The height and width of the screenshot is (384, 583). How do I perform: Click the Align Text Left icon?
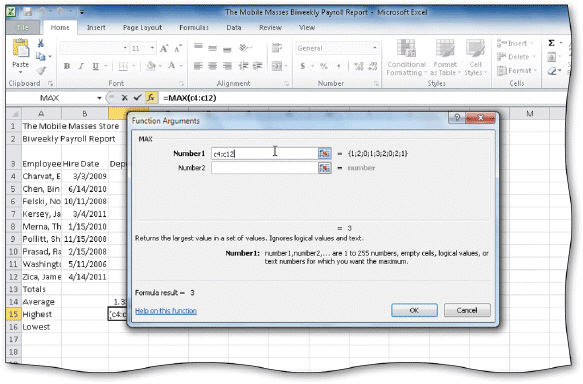pyautogui.click(x=198, y=66)
